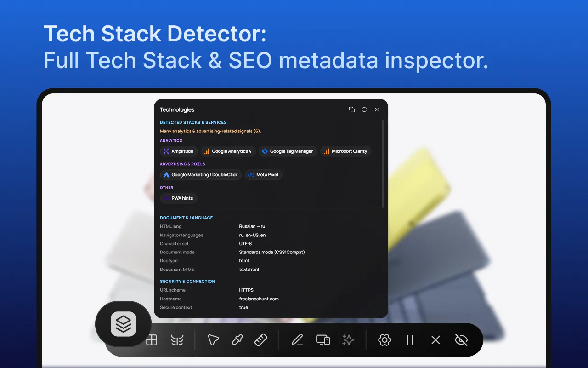The image size is (588, 368).
Task: Select the Document MIME row label
Action: point(177,270)
